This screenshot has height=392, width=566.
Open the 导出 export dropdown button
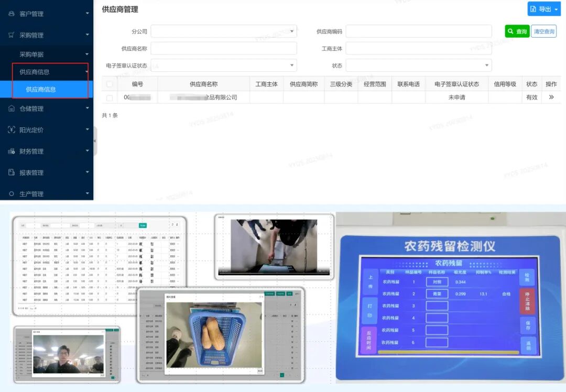pyautogui.click(x=544, y=9)
